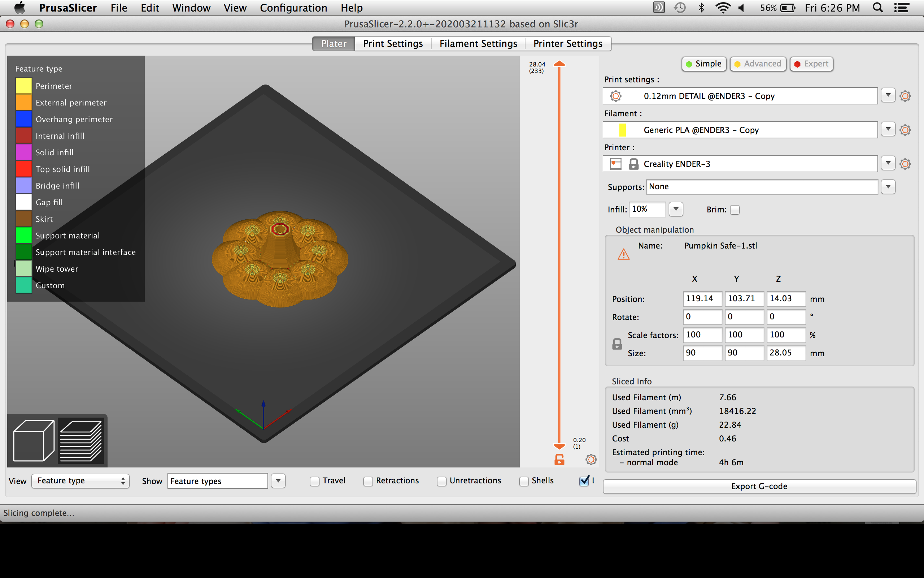Screen dimensions: 924x578
Task: Enable Retractions checkbox
Action: [368, 481]
